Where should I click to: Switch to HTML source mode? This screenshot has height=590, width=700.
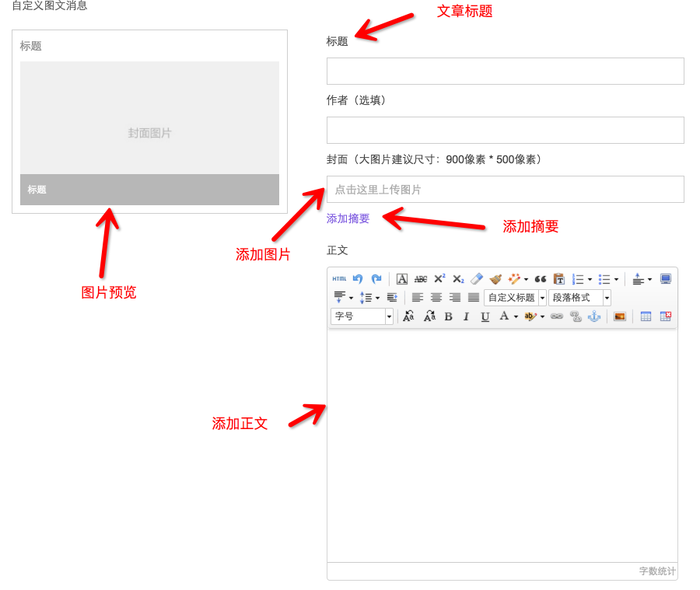click(x=339, y=279)
